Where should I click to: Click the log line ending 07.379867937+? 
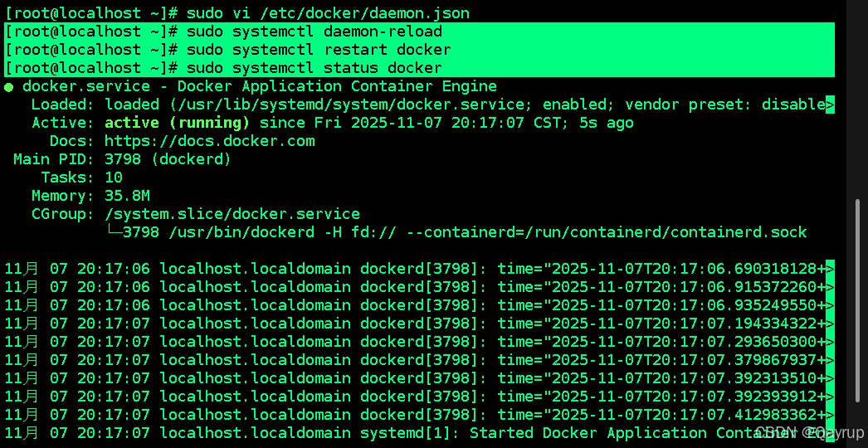click(419, 361)
